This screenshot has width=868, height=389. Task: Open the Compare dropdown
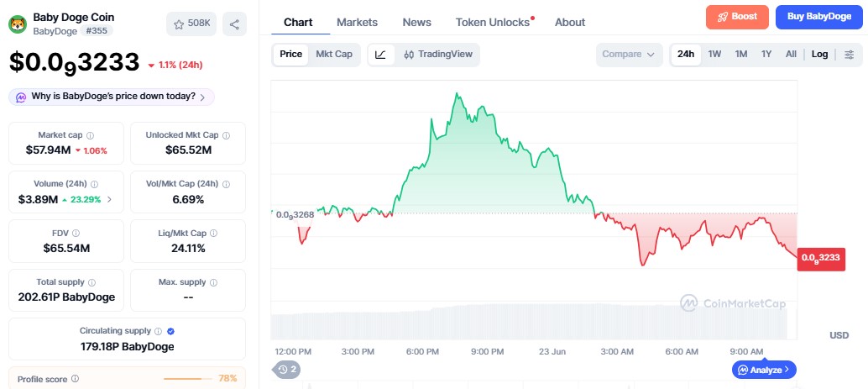(629, 55)
